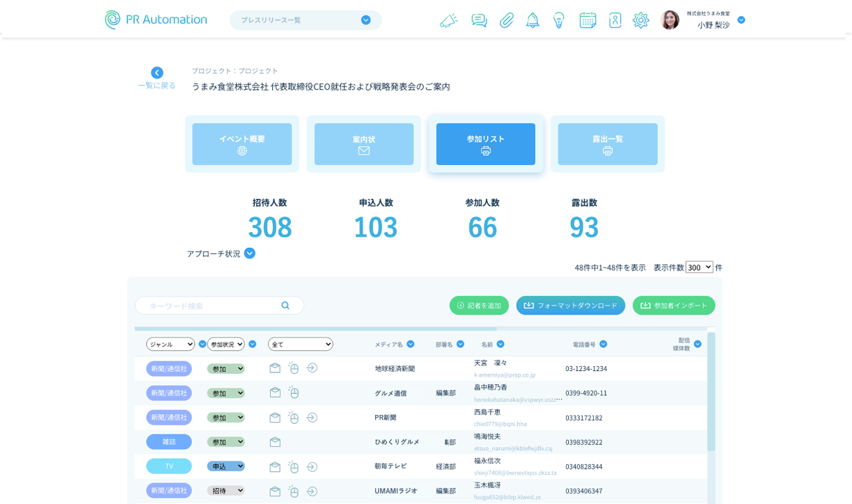Open the chat messages icon
This screenshot has width=852, height=504.
coord(479,20)
